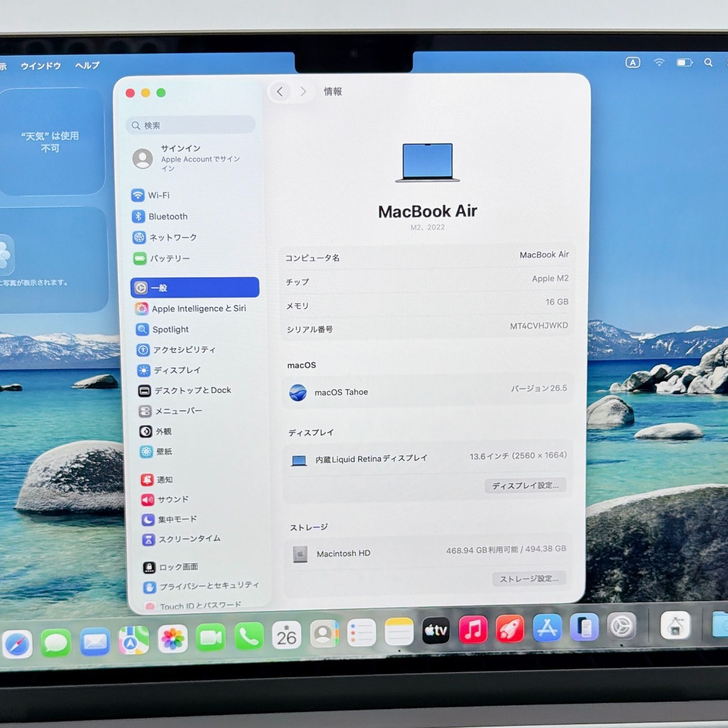Open the ウインドウ menu

[41, 66]
